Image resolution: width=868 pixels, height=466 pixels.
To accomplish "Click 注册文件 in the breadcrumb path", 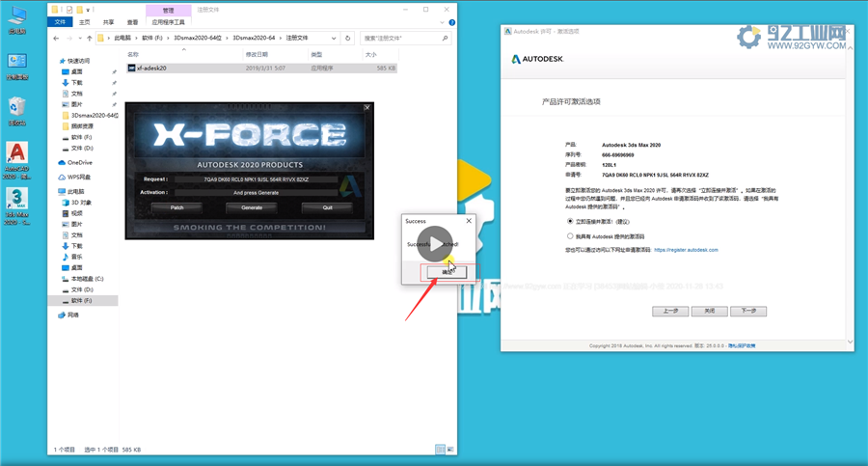I will click(297, 39).
